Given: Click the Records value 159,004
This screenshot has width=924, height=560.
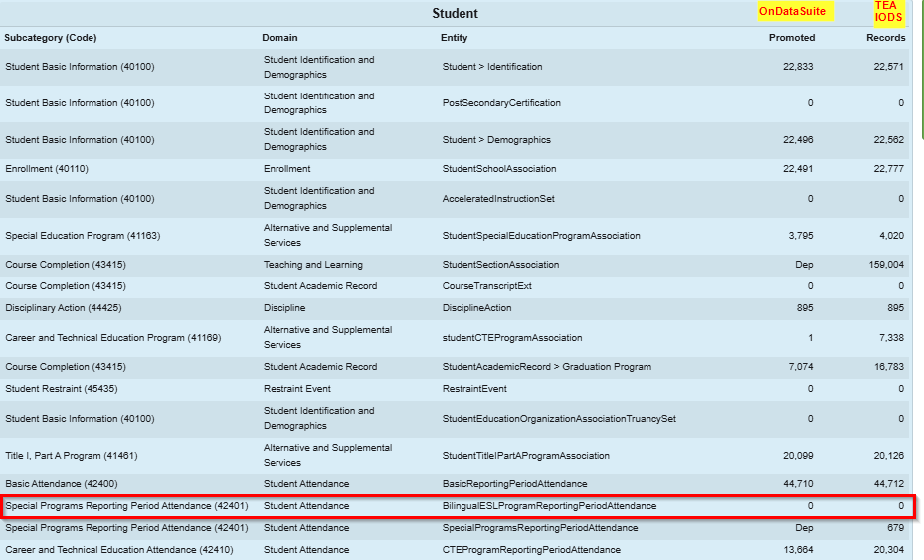Looking at the screenshot, I should click(x=883, y=265).
